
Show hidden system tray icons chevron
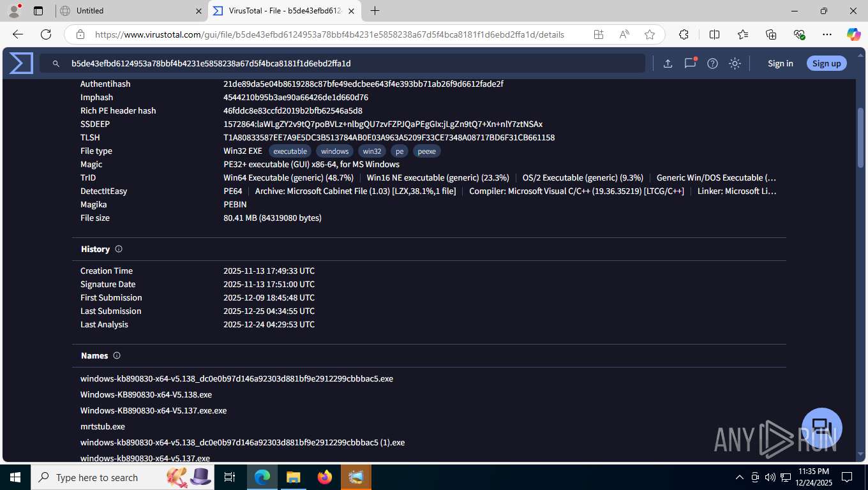(x=740, y=477)
